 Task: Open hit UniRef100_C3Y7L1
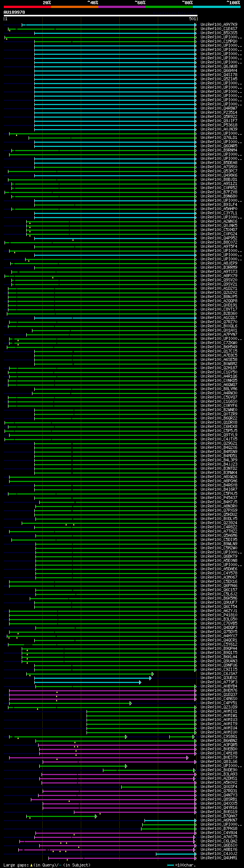[219, 213]
